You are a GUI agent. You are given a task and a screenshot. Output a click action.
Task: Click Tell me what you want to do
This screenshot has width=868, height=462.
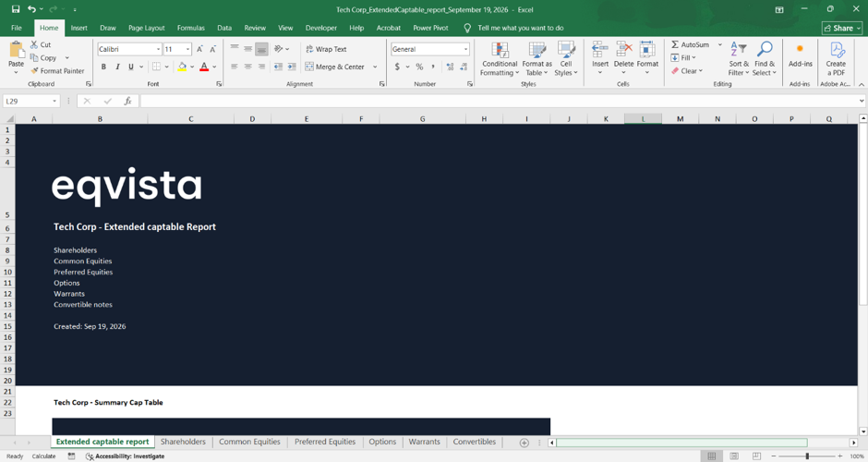521,28
